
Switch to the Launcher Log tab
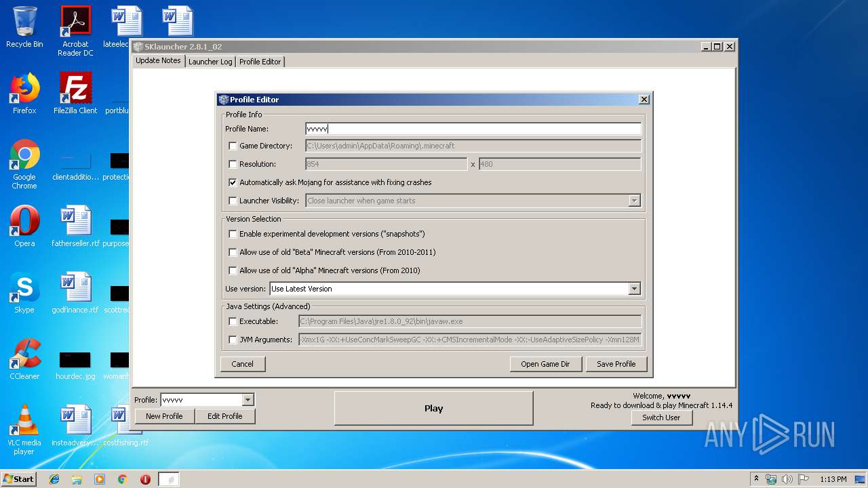click(x=210, y=62)
